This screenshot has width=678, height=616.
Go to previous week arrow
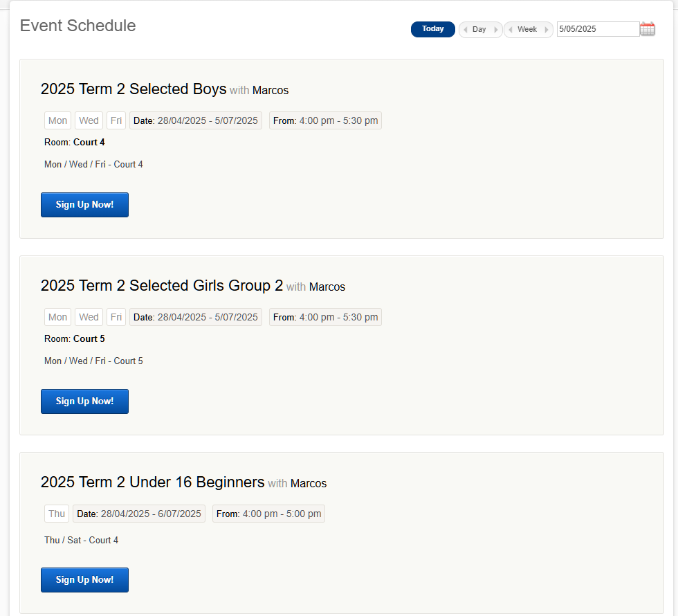(511, 29)
